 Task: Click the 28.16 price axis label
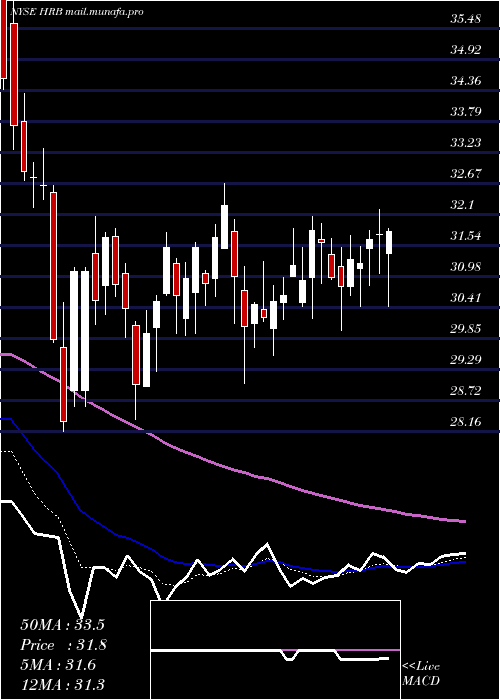[466, 421]
